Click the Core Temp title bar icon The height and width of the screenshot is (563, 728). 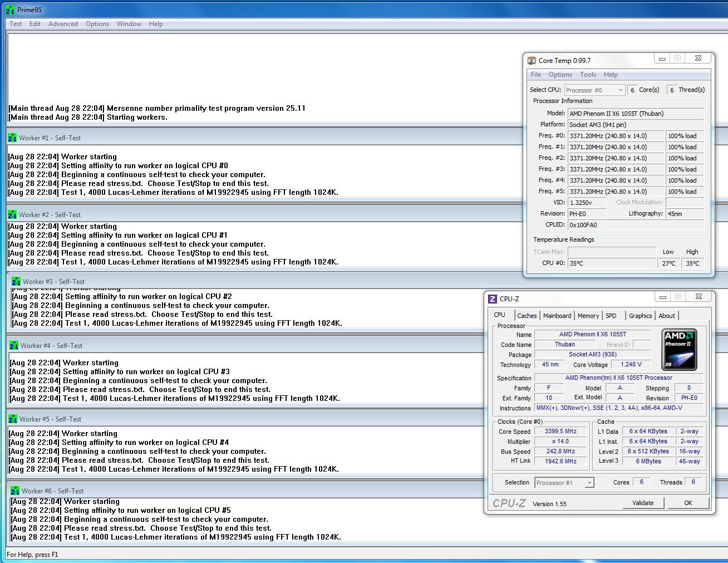(x=532, y=60)
